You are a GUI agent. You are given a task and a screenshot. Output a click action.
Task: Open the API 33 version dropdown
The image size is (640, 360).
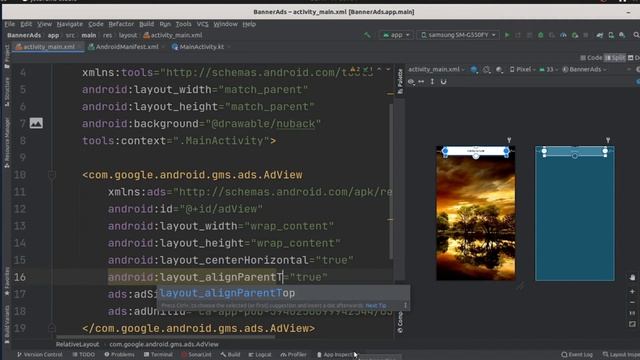tap(548, 70)
